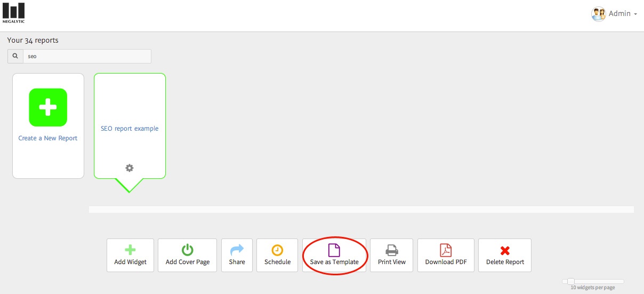Click the red X Delete Report icon
644x294 pixels.
(x=504, y=250)
